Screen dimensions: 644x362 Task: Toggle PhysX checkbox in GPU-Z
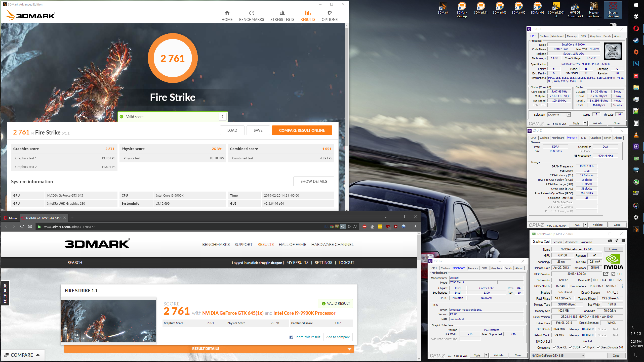(x=584, y=347)
